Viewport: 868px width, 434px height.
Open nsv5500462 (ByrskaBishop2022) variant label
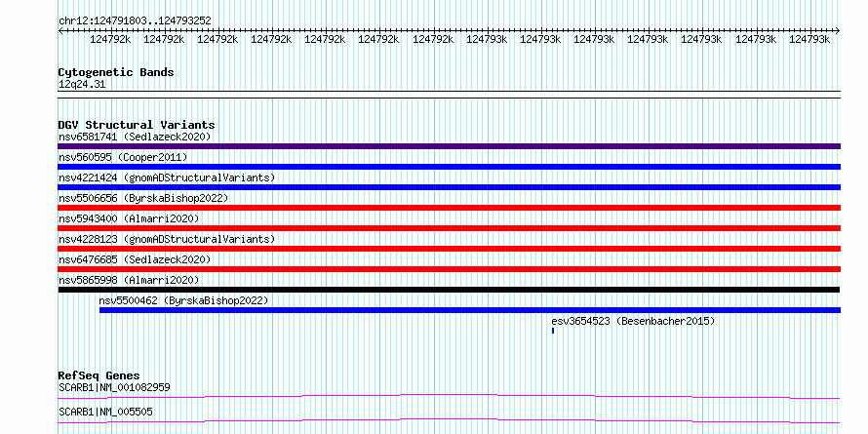[x=183, y=300]
